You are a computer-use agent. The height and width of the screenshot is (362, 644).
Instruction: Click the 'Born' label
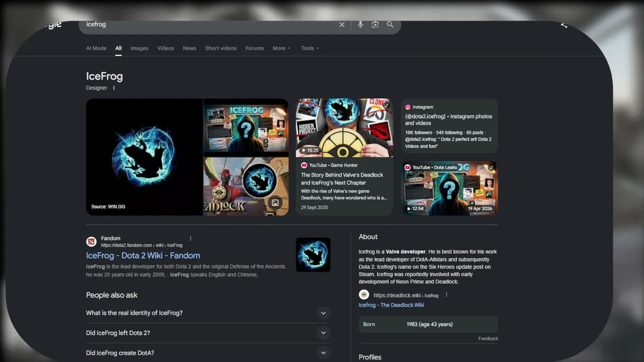pos(369,324)
